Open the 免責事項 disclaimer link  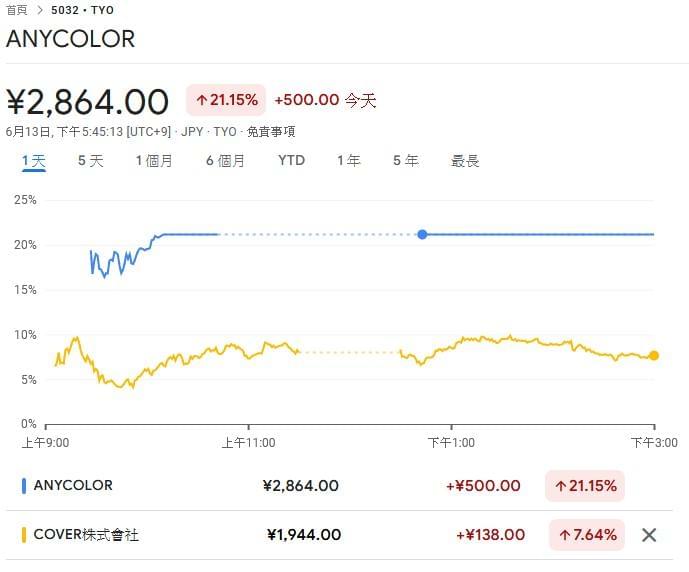[x=271, y=132]
